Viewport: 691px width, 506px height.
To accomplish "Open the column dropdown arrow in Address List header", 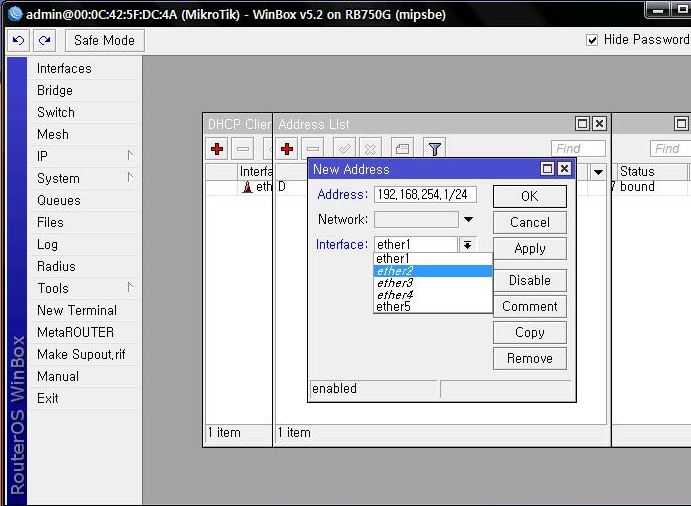I will click(x=598, y=172).
